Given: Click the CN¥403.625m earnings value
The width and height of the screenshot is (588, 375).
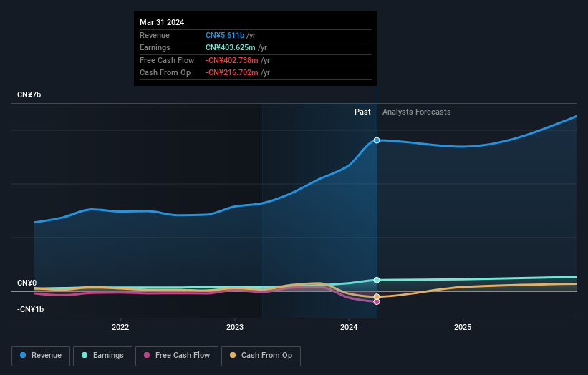Looking at the screenshot, I should point(230,47).
